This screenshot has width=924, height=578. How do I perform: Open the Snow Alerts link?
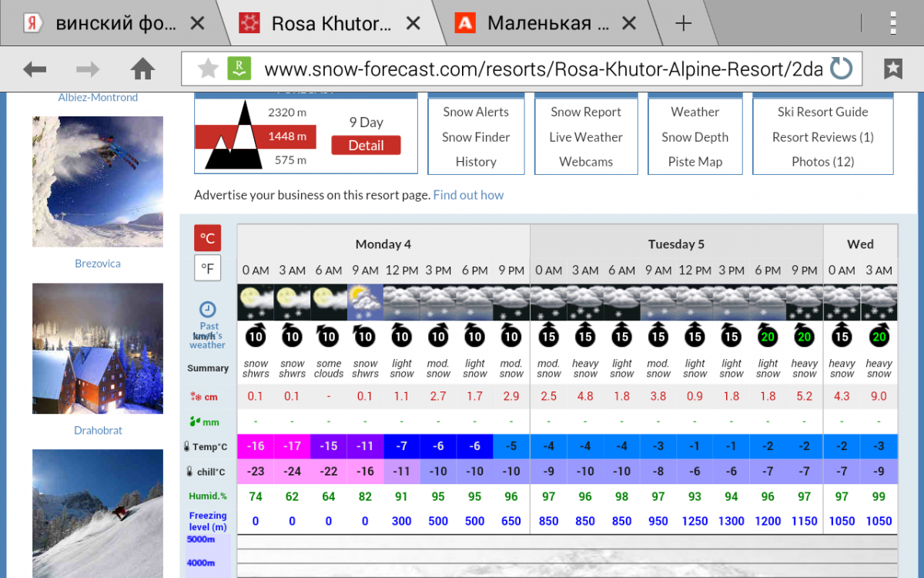pyautogui.click(x=476, y=112)
